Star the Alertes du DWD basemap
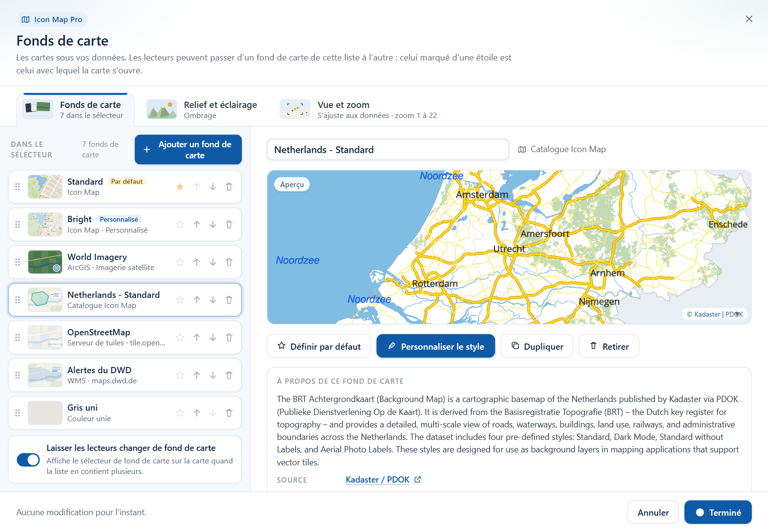 click(180, 375)
